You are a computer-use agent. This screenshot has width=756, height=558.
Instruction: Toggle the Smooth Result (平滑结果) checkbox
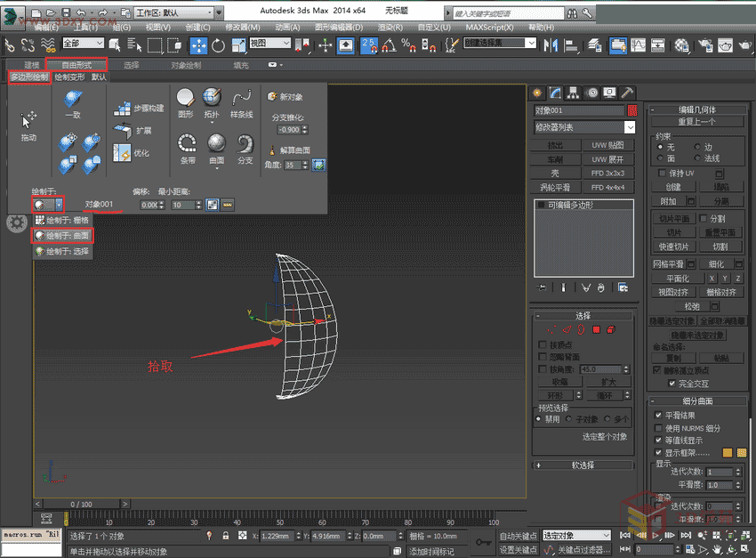tap(658, 416)
